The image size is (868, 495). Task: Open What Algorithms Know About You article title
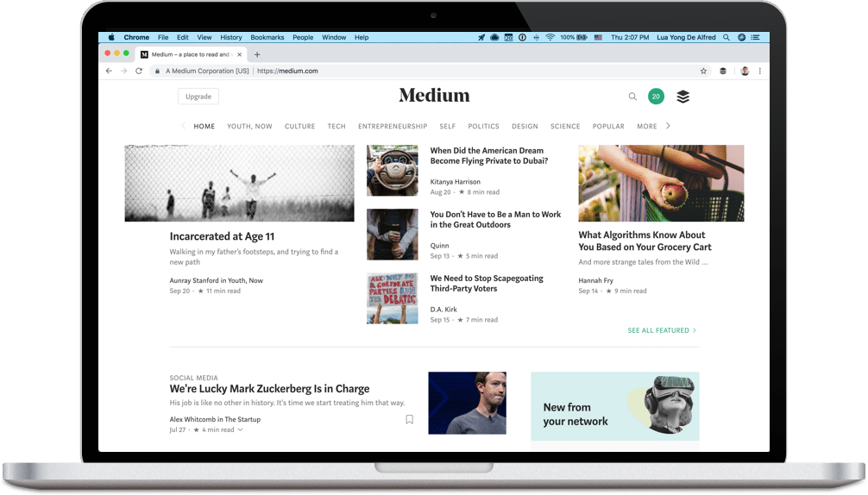(645, 241)
